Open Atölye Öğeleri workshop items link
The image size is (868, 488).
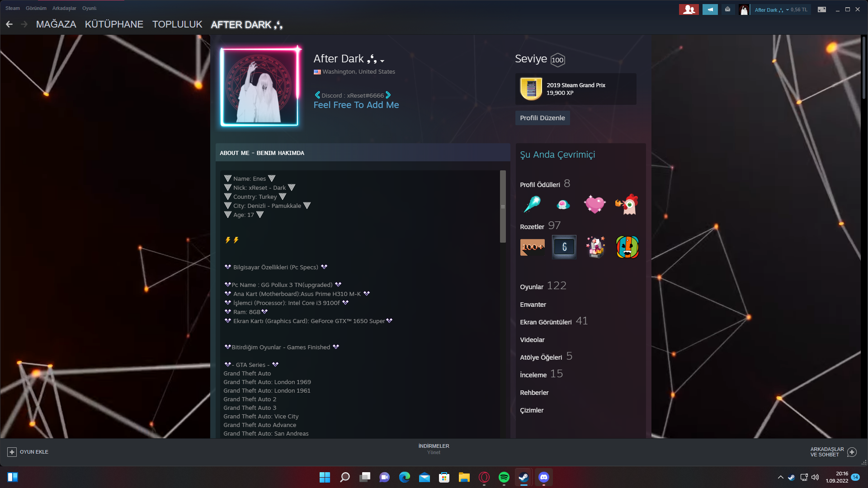click(x=546, y=357)
